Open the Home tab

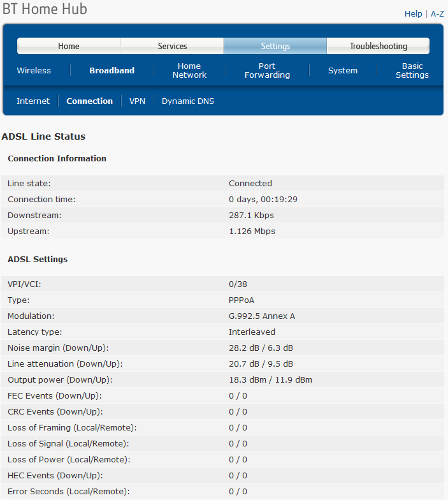[x=69, y=46]
